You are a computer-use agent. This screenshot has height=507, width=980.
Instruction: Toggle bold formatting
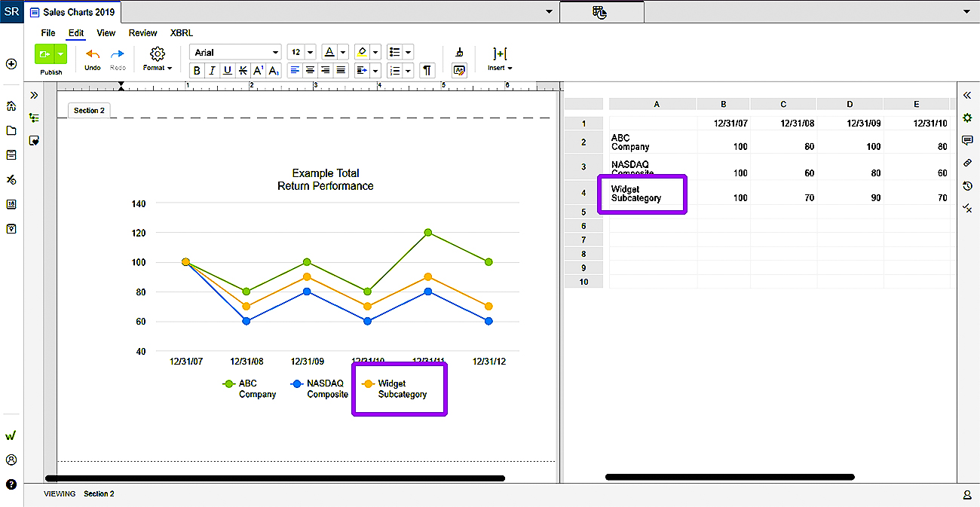pyautogui.click(x=197, y=70)
